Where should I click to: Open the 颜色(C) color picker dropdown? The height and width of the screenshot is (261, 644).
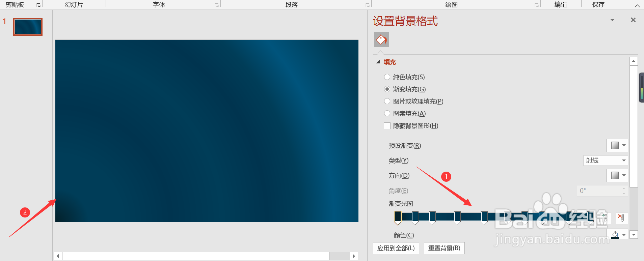tap(617, 234)
